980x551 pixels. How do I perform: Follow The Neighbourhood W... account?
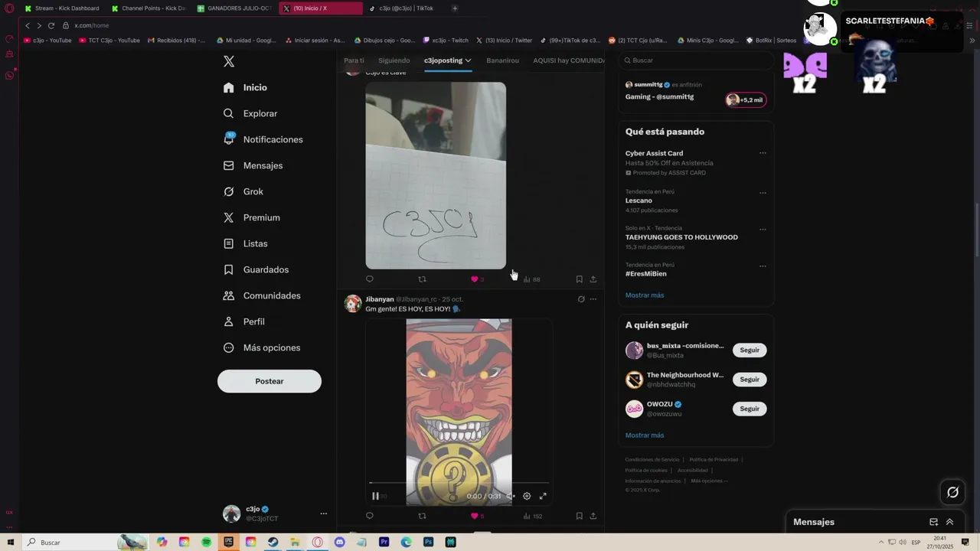tap(750, 380)
